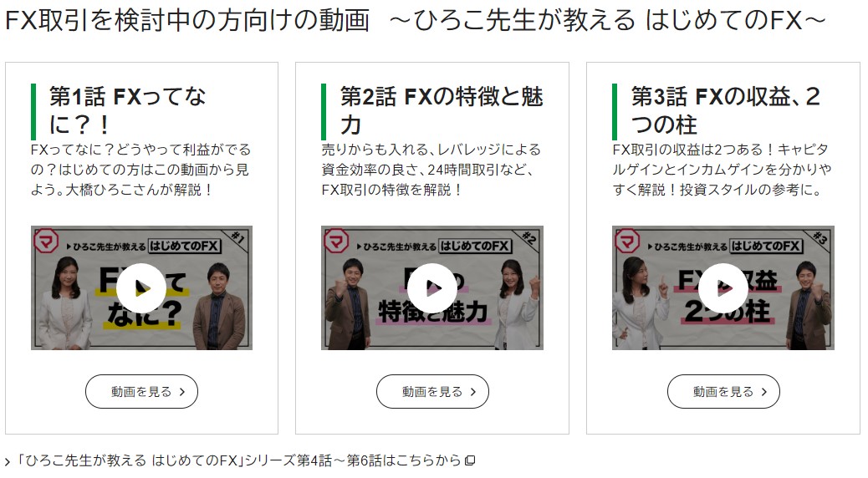Click the red logo on episode 3 thumbnail
The image size is (868, 478).
point(627,242)
